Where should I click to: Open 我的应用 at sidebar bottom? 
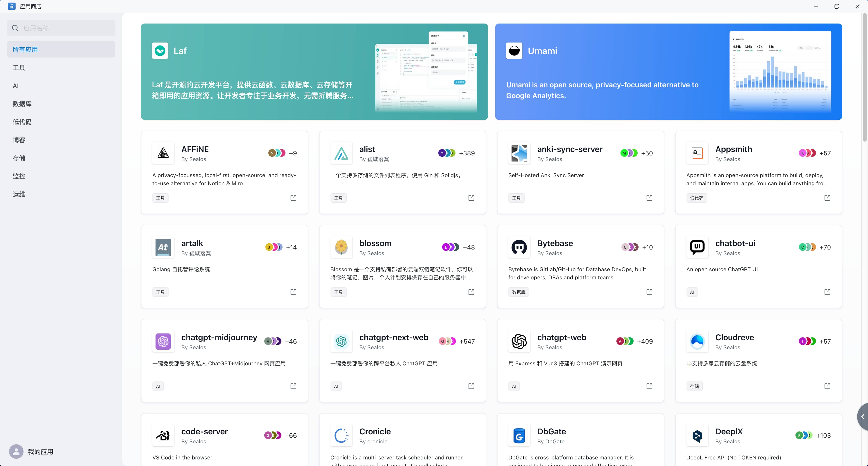click(40, 452)
